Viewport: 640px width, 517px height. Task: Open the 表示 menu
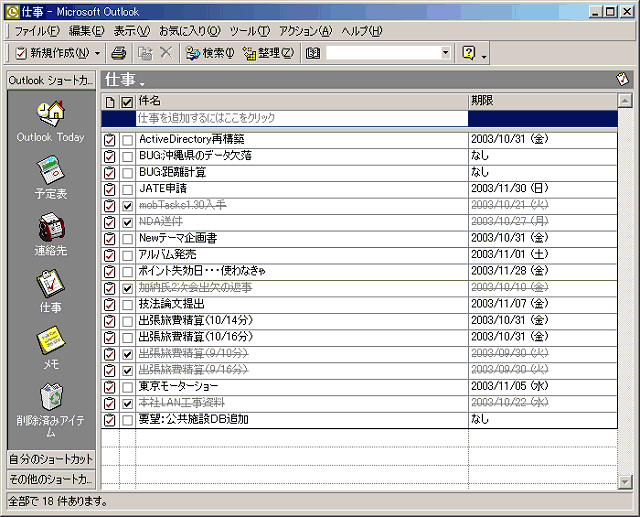coord(131,31)
